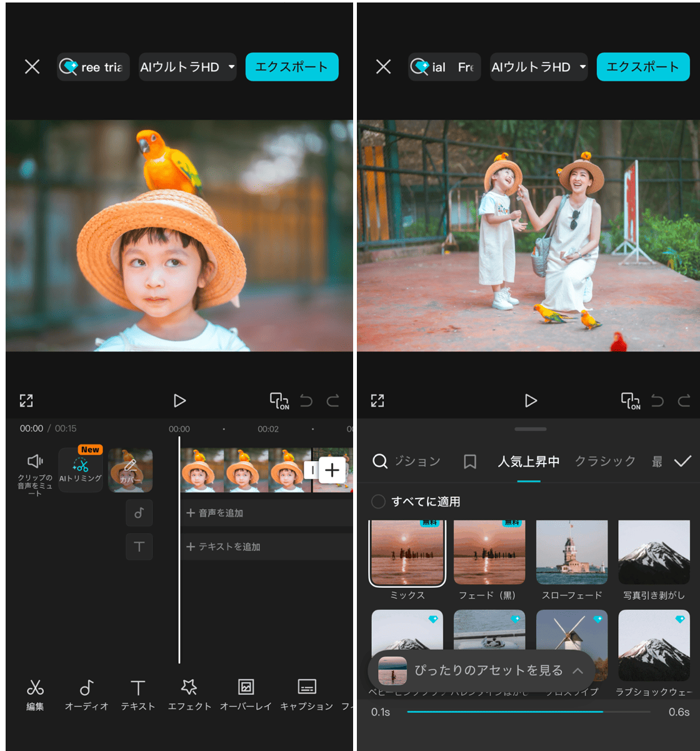This screenshot has height=751, width=700.
Task: Adjust the transition duration slider
Action: tap(602, 712)
